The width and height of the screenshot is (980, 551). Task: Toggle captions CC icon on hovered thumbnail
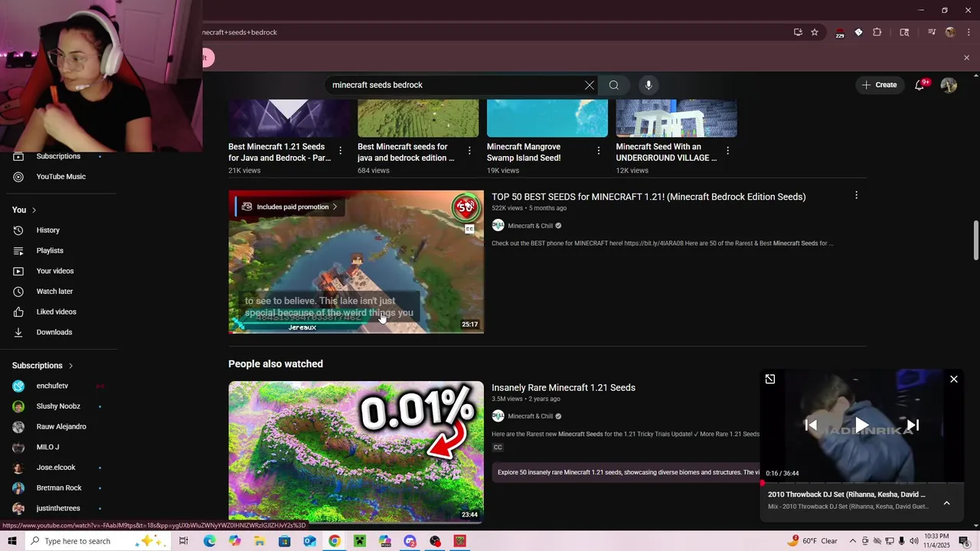coord(469,229)
